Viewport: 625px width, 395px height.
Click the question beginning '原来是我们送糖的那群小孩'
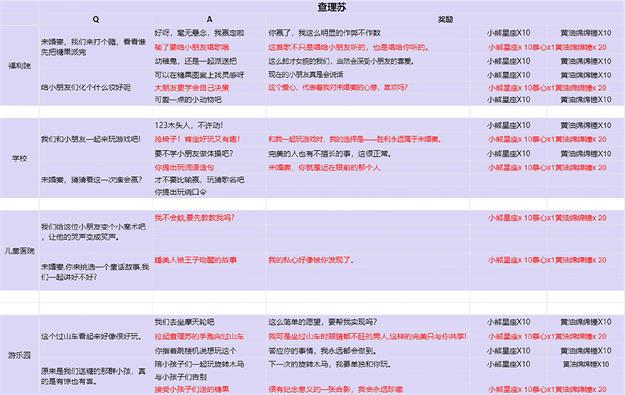[x=93, y=376]
